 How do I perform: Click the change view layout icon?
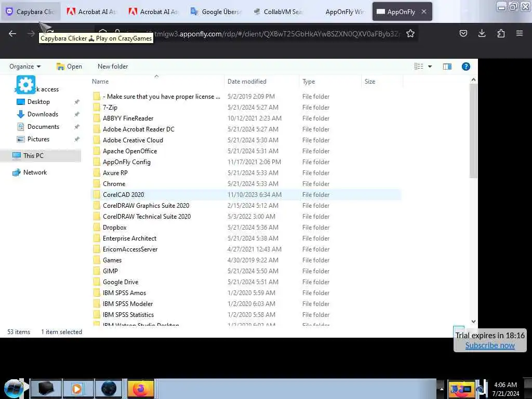(419, 66)
